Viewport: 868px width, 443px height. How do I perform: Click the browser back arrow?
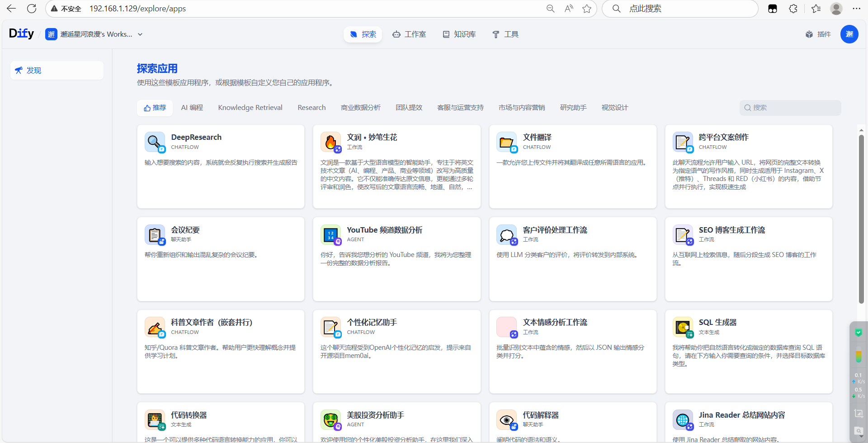11,9
